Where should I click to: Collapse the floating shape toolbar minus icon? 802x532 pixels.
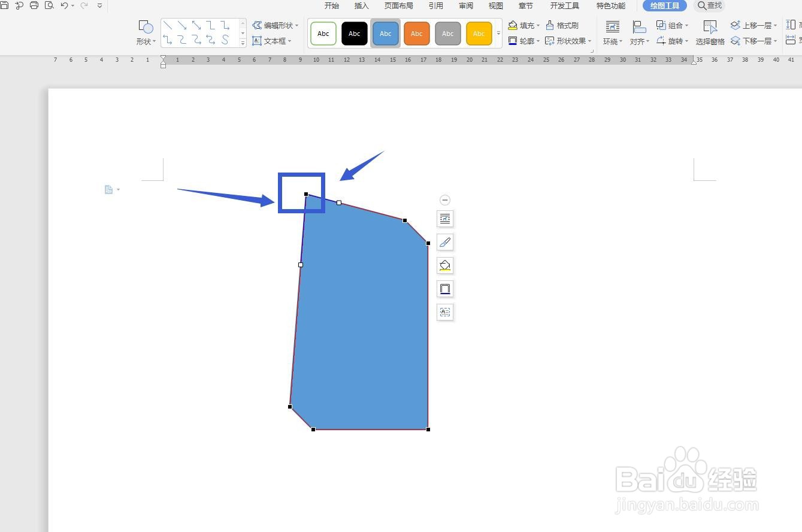click(445, 200)
